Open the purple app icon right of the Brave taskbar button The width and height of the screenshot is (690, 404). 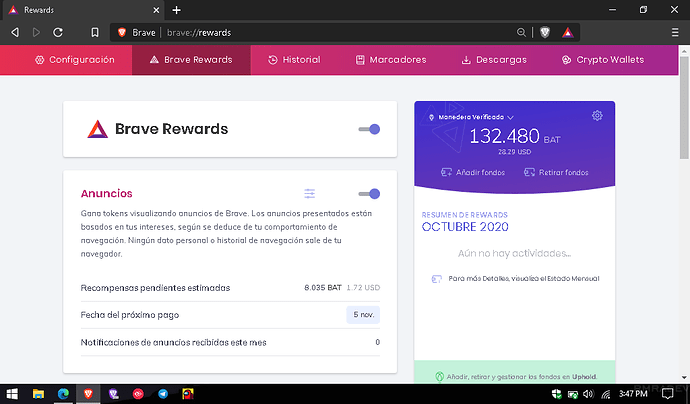[113, 393]
